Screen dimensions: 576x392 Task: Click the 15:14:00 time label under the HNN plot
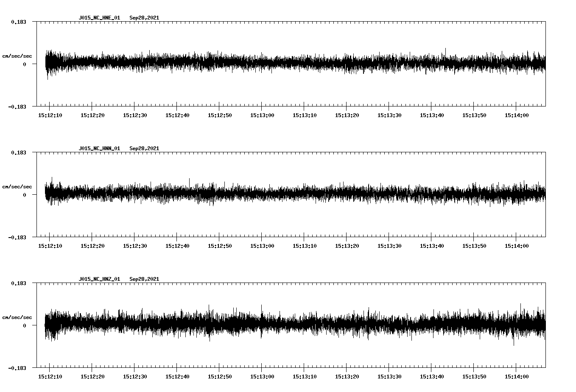(517, 246)
